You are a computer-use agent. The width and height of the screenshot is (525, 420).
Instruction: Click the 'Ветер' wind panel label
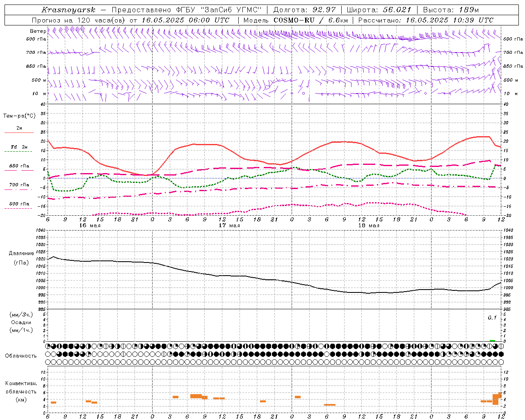tap(38, 31)
